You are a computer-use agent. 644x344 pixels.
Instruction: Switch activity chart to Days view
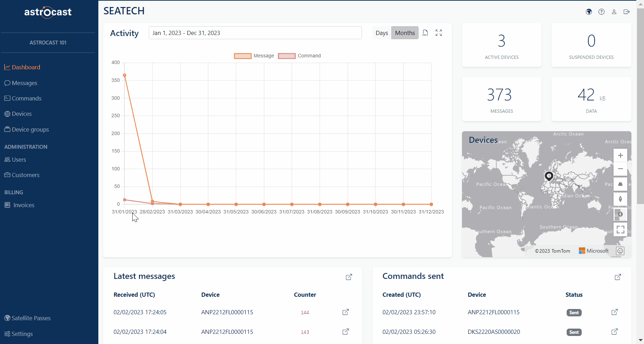(x=381, y=33)
